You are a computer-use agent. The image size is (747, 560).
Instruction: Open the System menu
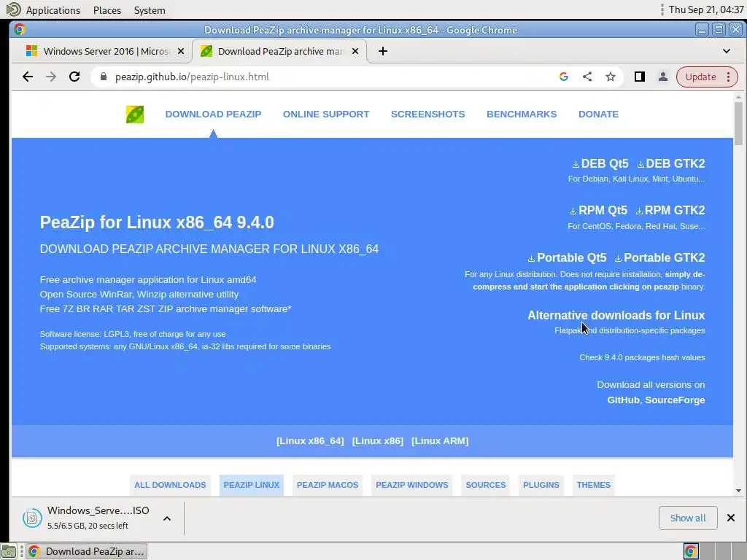150,10
